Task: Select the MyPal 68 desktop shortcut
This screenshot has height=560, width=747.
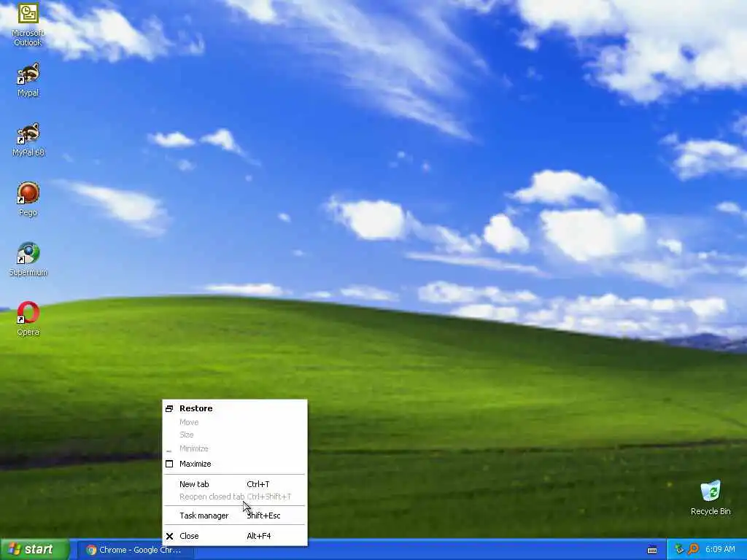Action: click(x=28, y=140)
